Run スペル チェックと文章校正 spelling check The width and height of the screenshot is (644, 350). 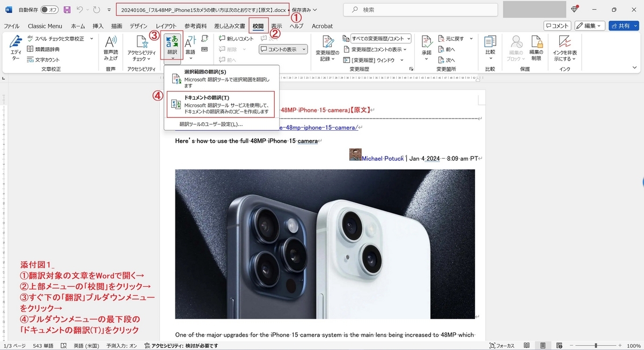[56, 39]
